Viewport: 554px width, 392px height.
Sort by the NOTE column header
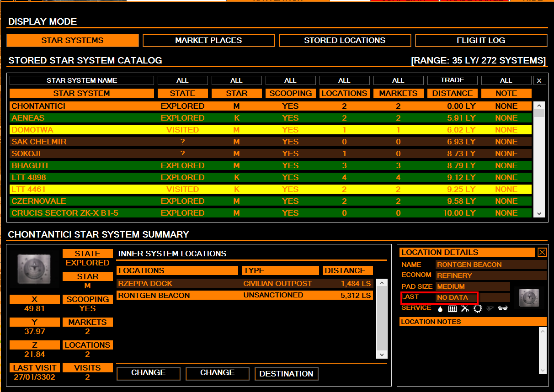506,93
